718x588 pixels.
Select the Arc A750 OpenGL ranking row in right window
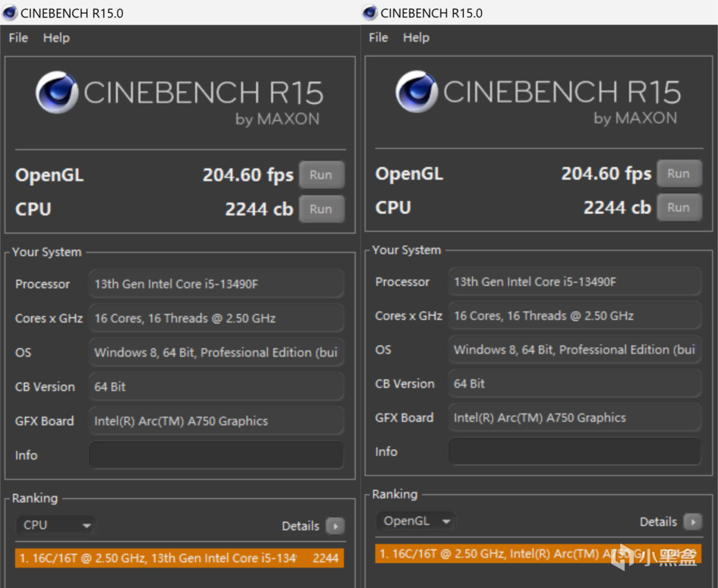(x=538, y=554)
